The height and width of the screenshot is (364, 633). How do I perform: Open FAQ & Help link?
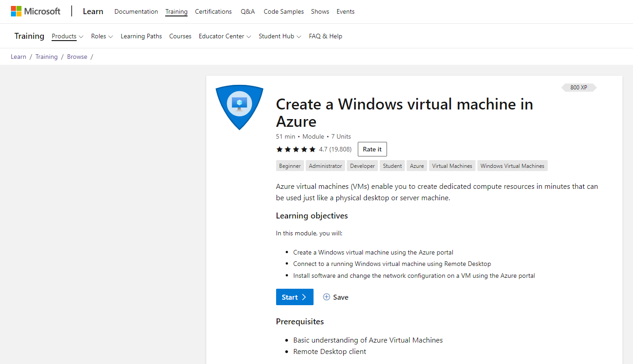[325, 36]
